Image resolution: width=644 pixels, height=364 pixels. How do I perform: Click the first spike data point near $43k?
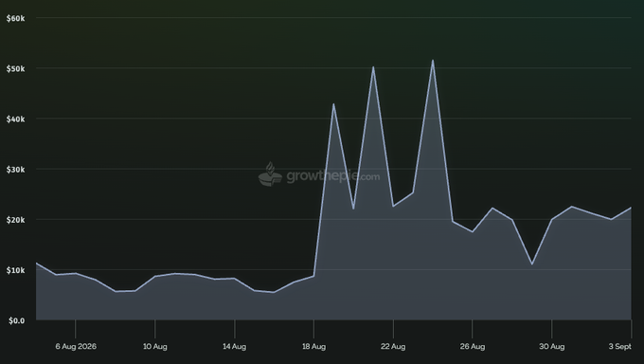333,104
